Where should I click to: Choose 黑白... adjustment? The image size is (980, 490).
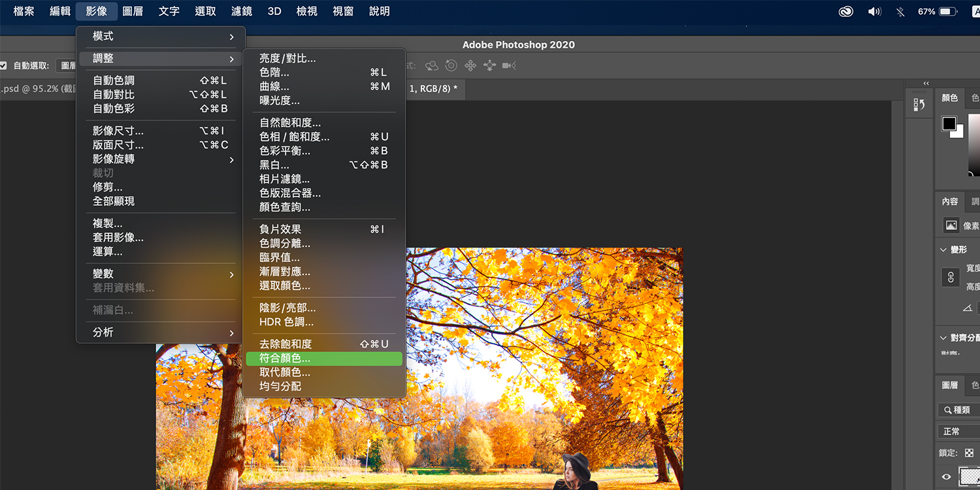pyautogui.click(x=324, y=165)
